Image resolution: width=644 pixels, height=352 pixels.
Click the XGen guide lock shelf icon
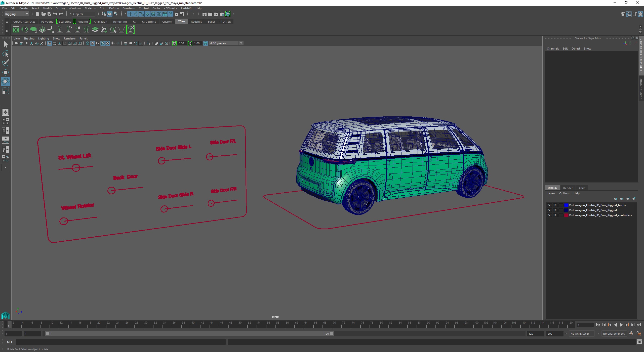[x=77, y=30]
